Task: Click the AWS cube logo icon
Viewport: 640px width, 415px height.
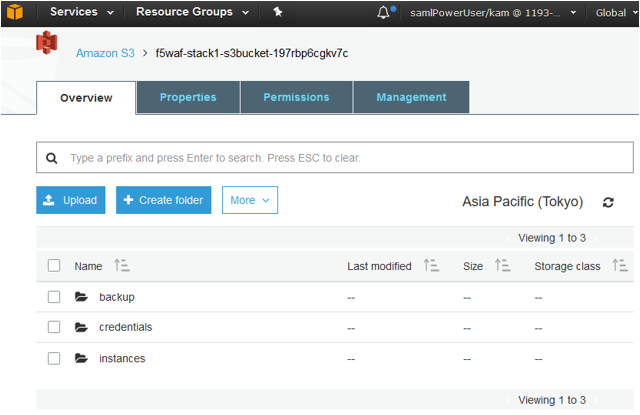Action: tap(15, 12)
